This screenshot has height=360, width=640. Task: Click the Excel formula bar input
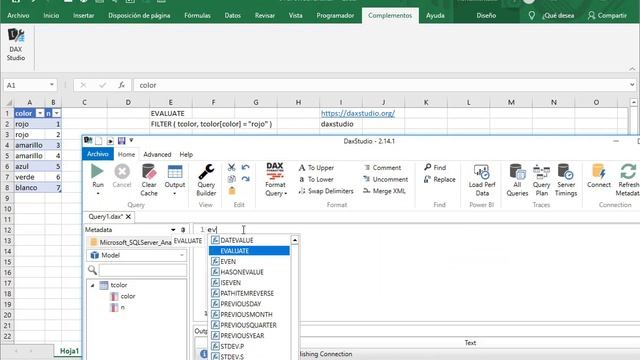click(380, 85)
